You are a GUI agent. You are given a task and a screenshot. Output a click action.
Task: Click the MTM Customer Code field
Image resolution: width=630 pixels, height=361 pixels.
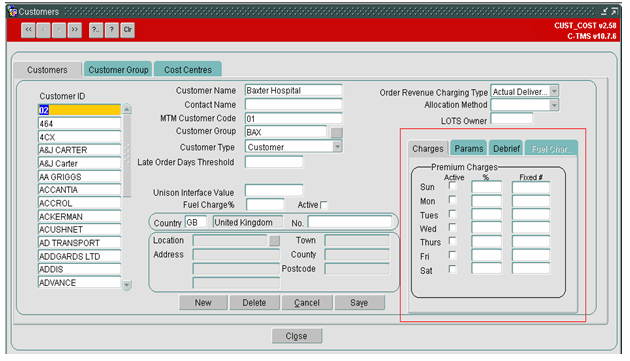(x=294, y=119)
